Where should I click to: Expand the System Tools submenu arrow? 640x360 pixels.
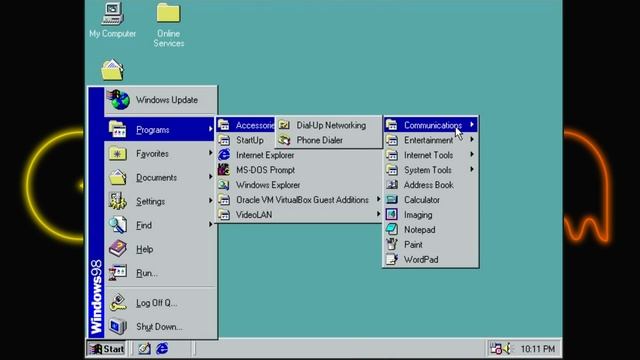click(x=472, y=169)
